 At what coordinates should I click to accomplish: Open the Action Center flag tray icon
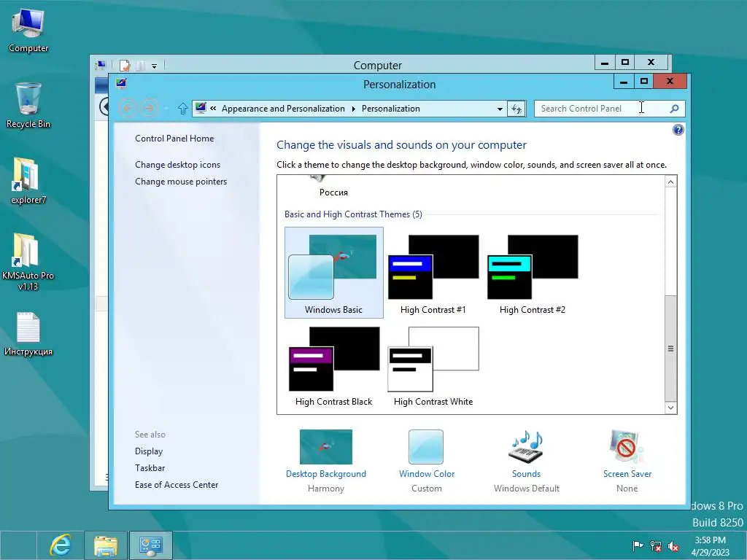point(638,545)
